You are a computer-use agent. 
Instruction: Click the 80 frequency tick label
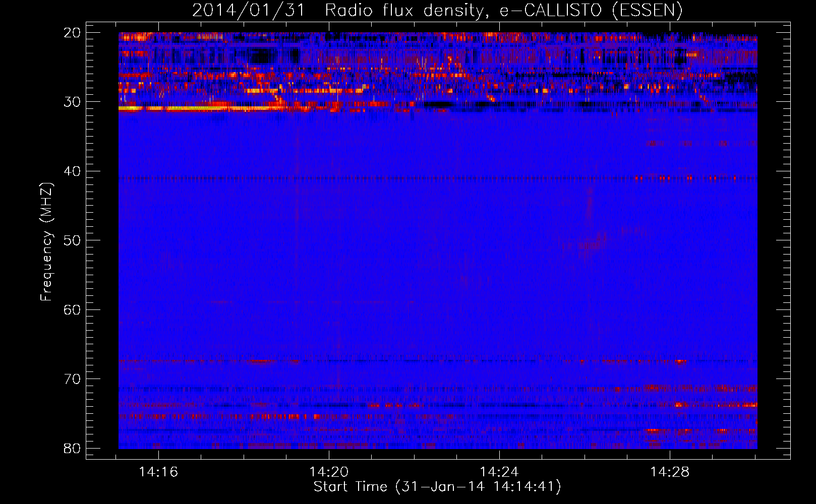pos(72,449)
